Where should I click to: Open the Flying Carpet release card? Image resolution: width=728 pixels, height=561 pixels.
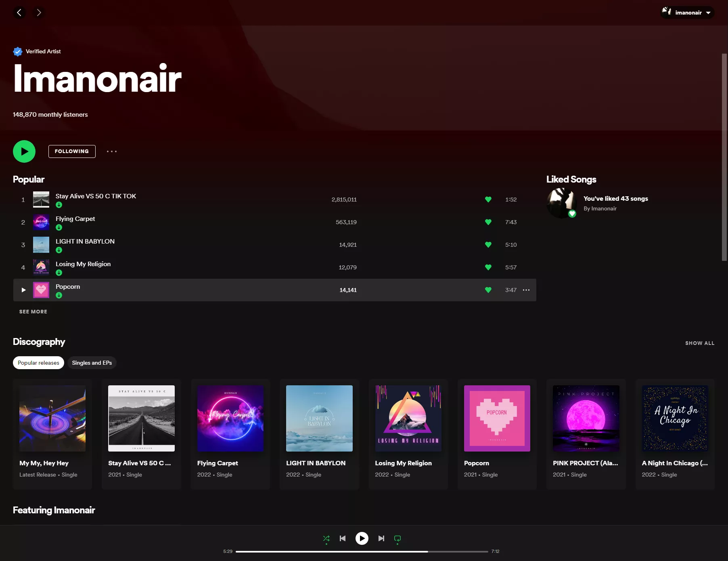coord(230,434)
